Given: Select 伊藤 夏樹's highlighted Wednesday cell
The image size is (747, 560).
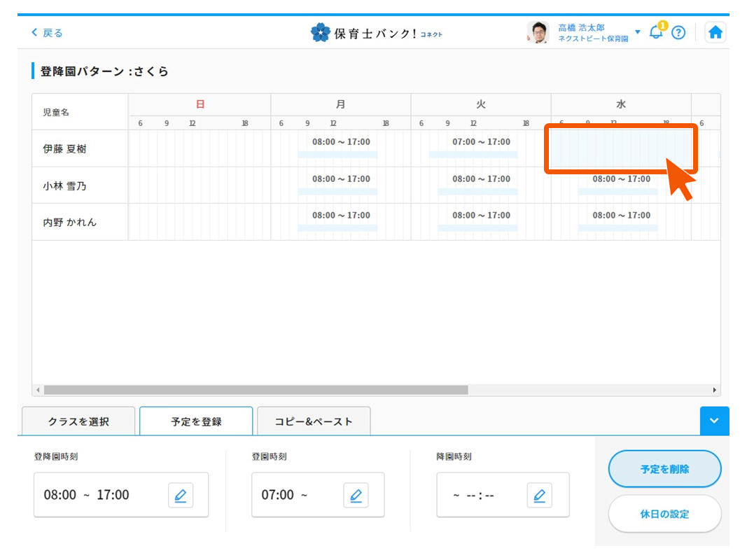Looking at the screenshot, I should click(x=620, y=147).
